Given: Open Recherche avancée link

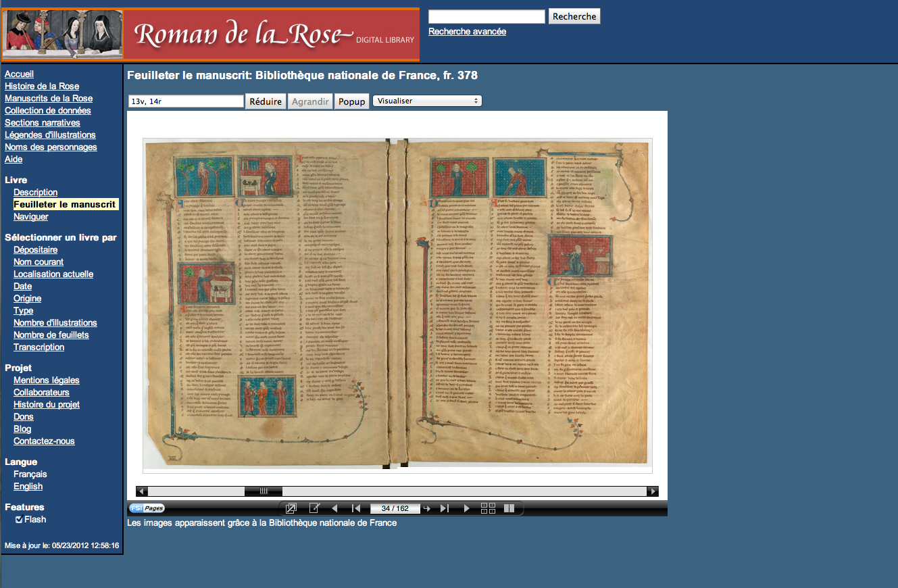Looking at the screenshot, I should [467, 31].
